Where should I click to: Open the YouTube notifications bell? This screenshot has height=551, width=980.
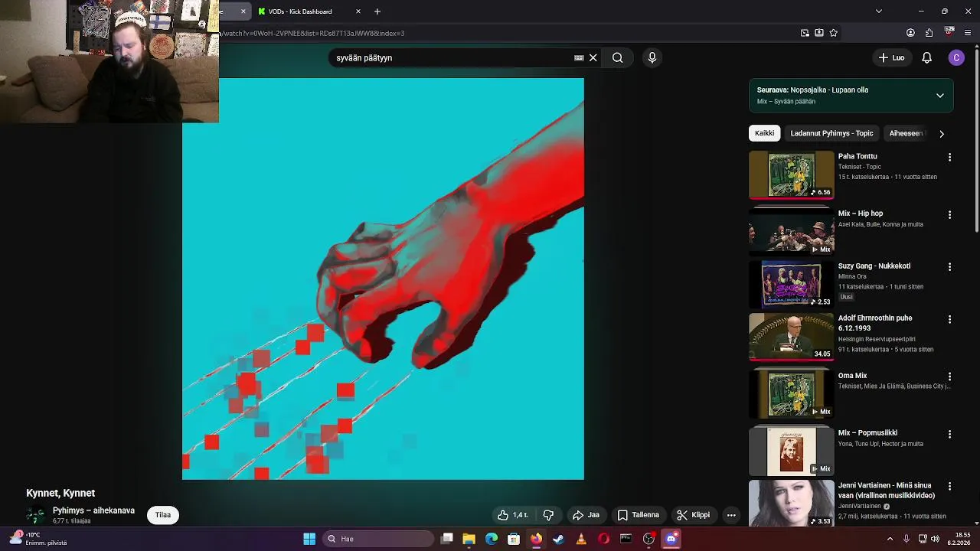(926, 57)
